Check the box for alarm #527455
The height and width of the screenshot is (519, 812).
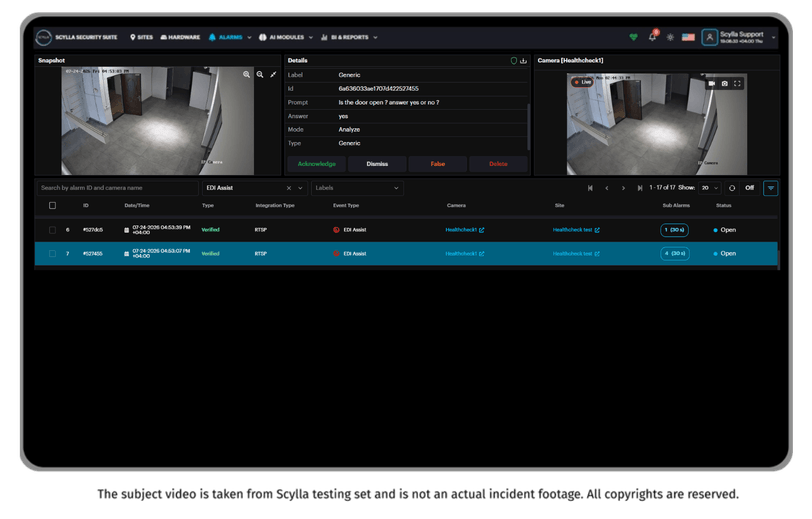52,254
